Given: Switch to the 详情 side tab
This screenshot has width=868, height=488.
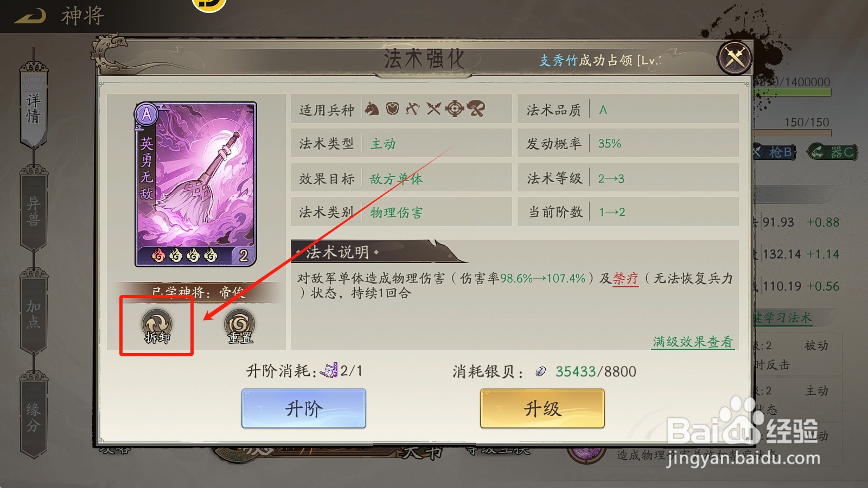Looking at the screenshot, I should [x=34, y=107].
